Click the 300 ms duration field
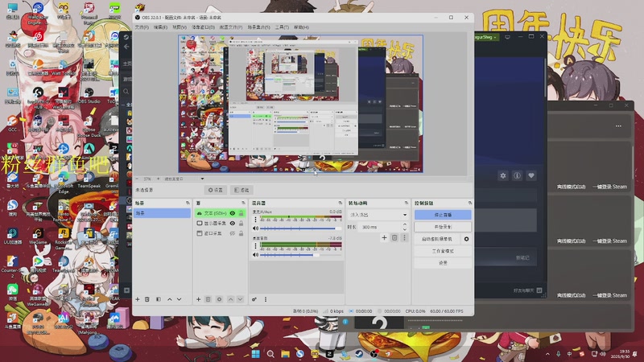The image size is (644, 362). coord(380,227)
